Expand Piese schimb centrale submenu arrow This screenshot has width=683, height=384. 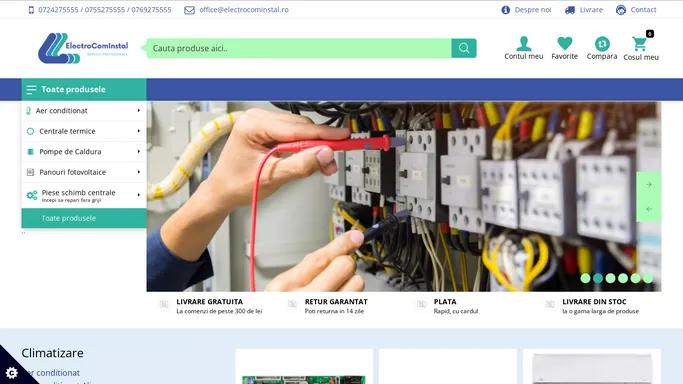click(139, 195)
